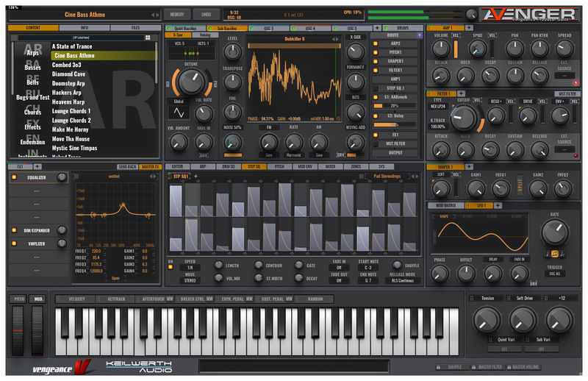Open step sequencer MODE STEREO dropdown
This screenshot has width=588, height=381.
coord(190,281)
